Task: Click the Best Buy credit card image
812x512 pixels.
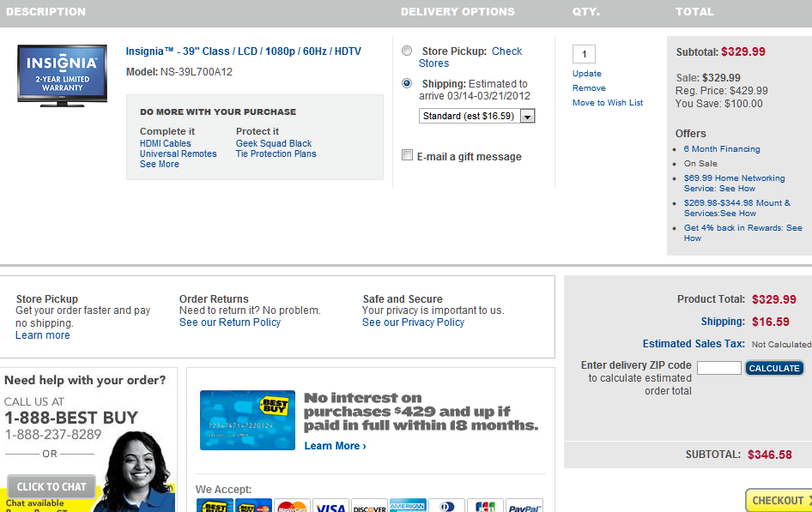Action: (247, 420)
